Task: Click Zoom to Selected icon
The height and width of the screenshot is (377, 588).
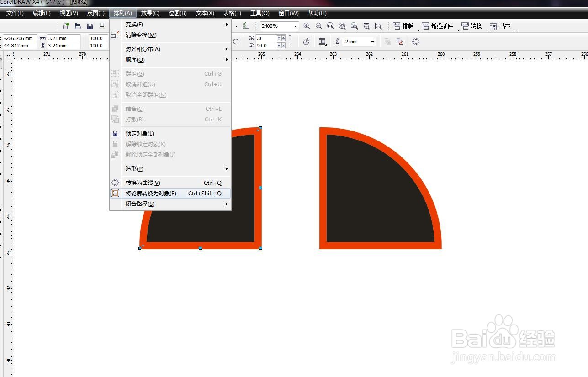Action: 330,26
